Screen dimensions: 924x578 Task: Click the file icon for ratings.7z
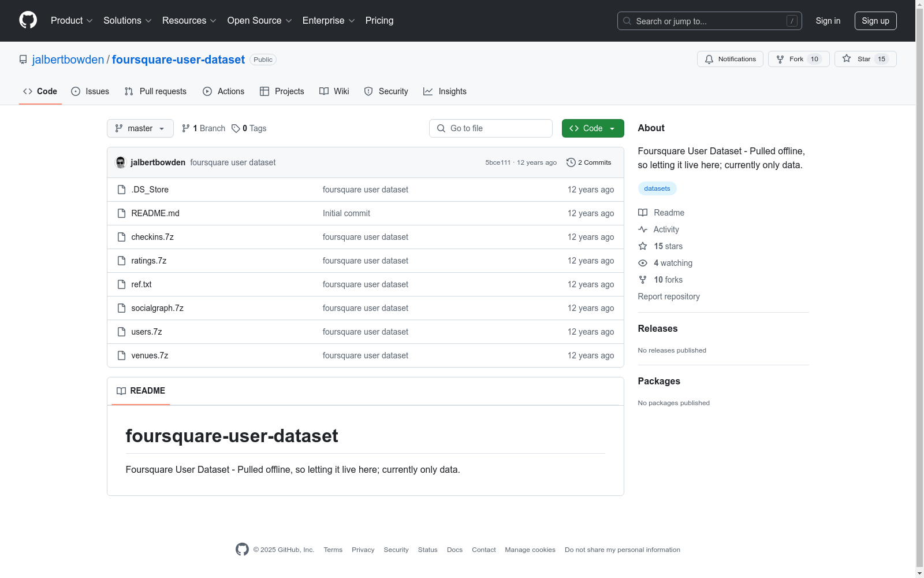tap(121, 261)
